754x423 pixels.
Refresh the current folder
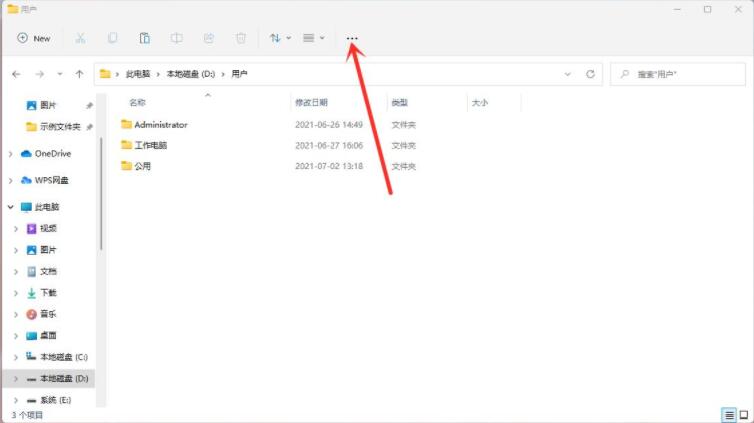click(x=591, y=74)
